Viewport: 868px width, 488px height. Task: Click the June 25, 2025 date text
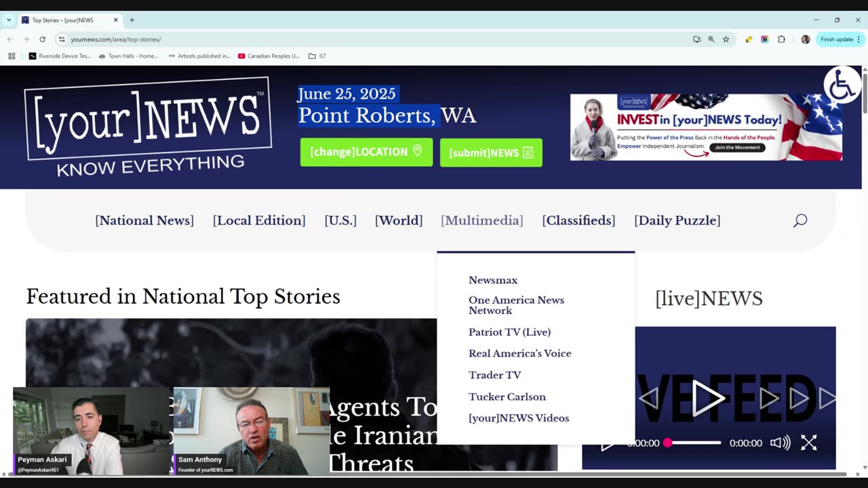pyautogui.click(x=346, y=94)
